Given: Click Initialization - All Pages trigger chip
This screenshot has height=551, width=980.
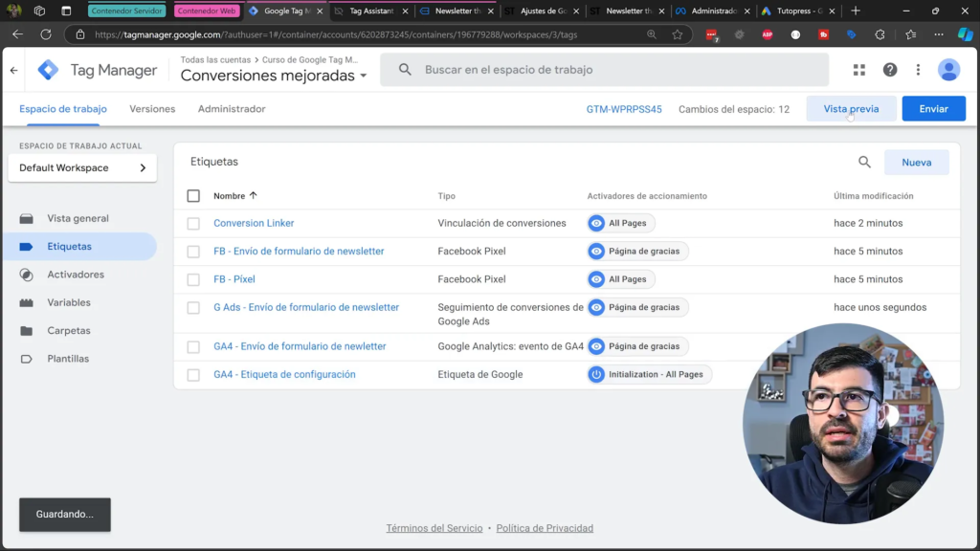Looking at the screenshot, I should click(649, 374).
